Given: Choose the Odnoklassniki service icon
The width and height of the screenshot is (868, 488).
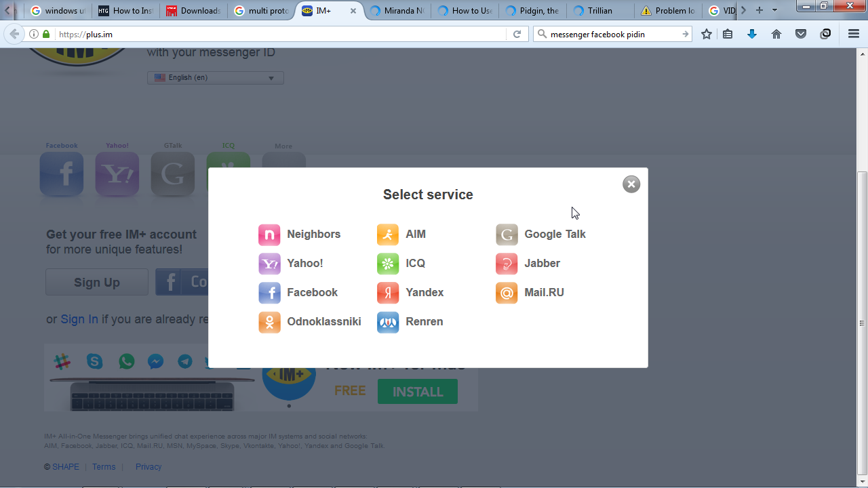Looking at the screenshot, I should pos(269,322).
